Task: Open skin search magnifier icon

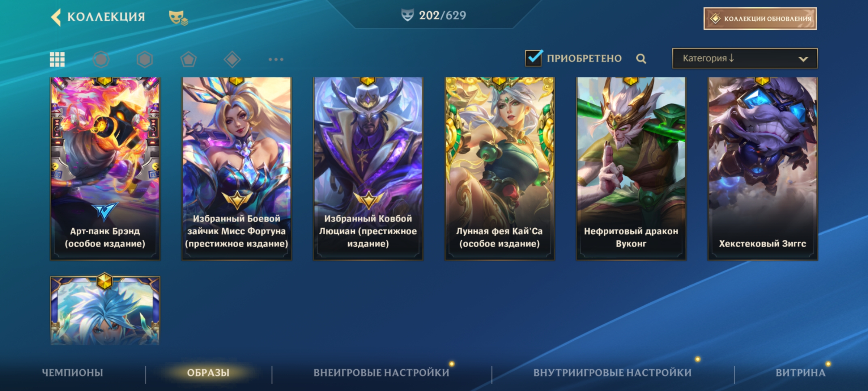Action: pyautogui.click(x=641, y=59)
